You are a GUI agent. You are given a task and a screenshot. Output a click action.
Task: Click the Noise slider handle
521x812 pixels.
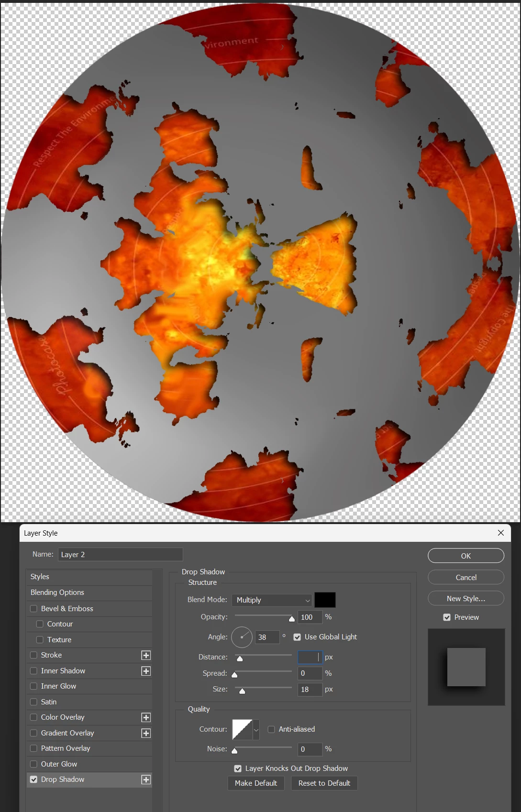coord(234,751)
